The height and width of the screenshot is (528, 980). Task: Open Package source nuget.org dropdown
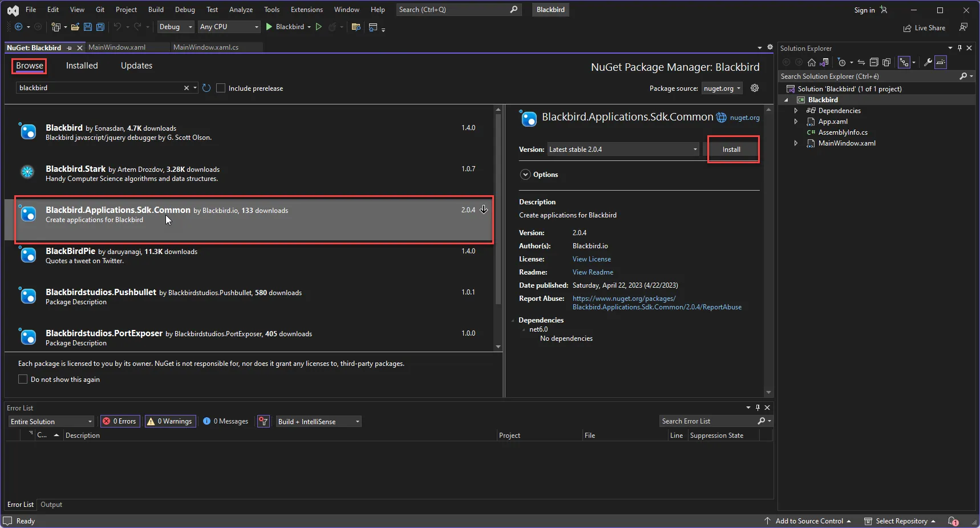[x=722, y=88]
